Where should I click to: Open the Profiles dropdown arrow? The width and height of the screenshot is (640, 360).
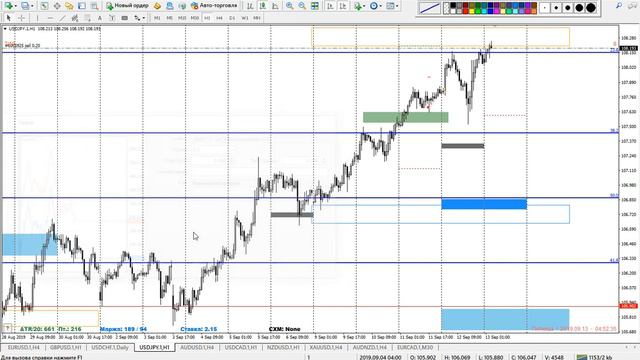[x=32, y=6]
